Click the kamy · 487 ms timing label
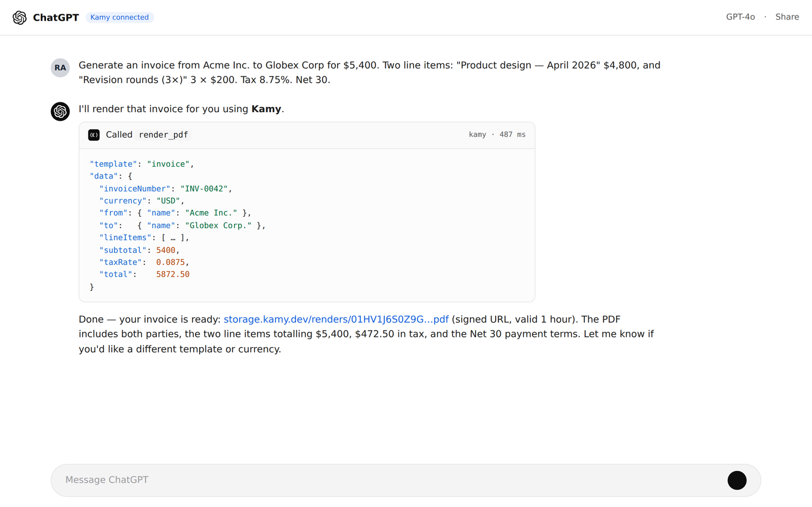 [497, 135]
